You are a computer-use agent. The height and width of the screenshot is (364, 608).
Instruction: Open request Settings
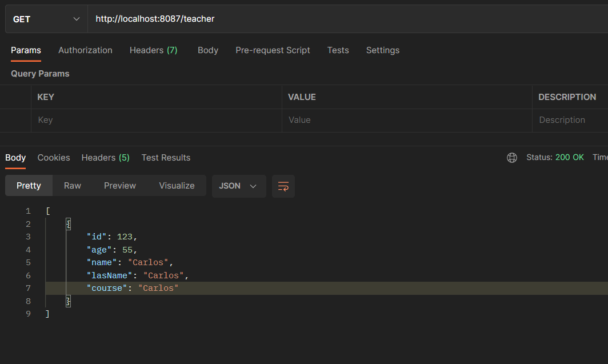pos(382,50)
